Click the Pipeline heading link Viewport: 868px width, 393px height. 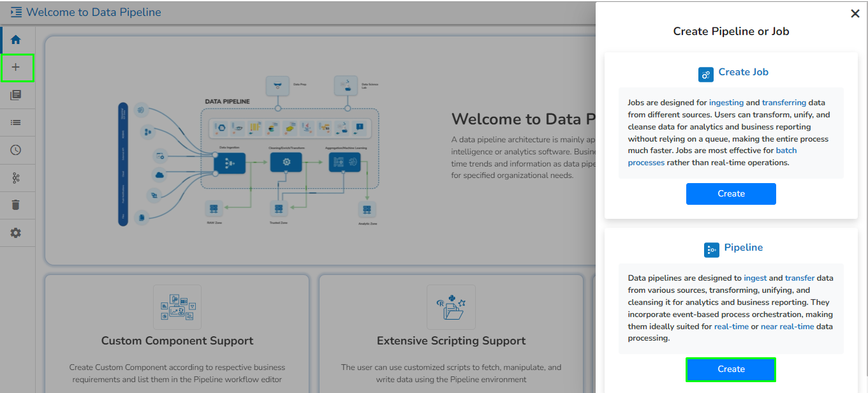tap(744, 248)
